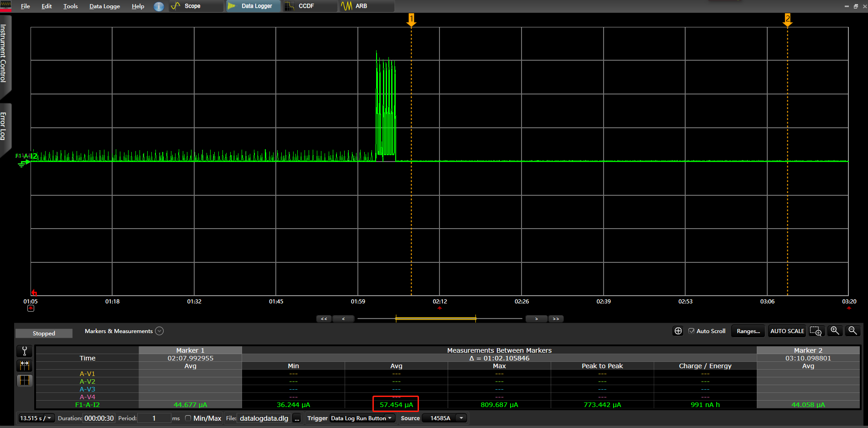Click the yellow timeline scroll range slider
The height and width of the screenshot is (428, 868).
[x=436, y=318]
